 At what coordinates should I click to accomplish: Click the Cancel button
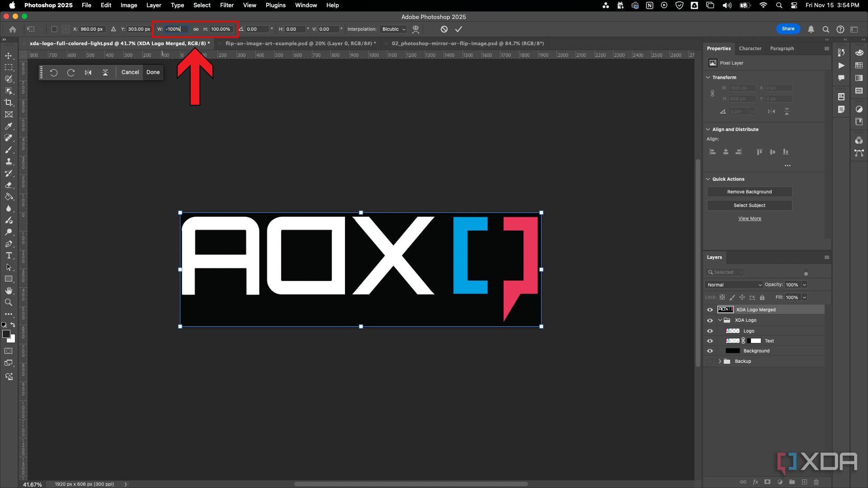130,72
